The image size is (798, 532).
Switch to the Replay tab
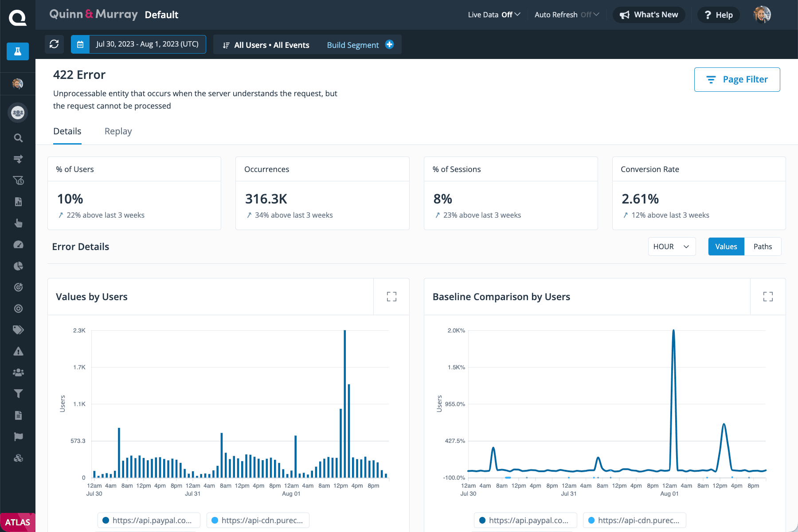(x=118, y=131)
